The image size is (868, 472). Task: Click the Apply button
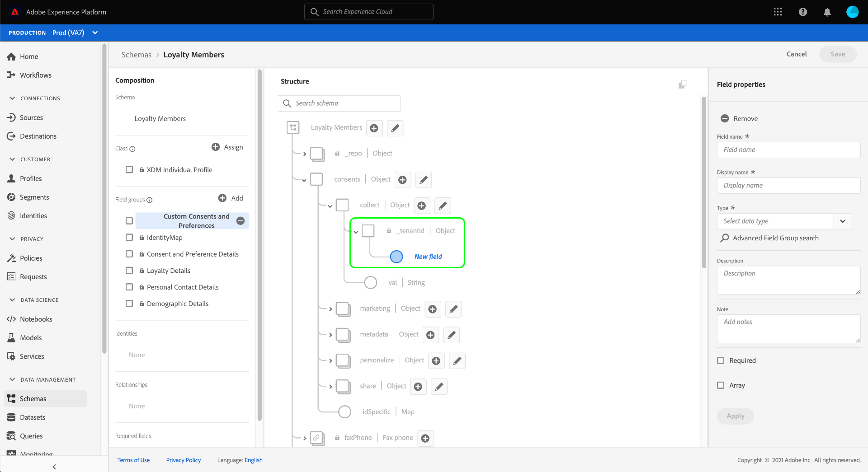[x=736, y=416]
